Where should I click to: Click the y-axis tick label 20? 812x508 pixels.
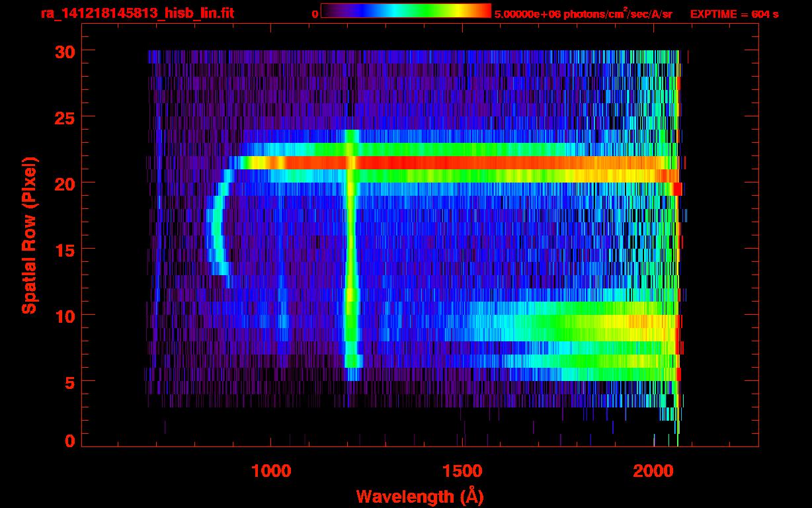65,183
